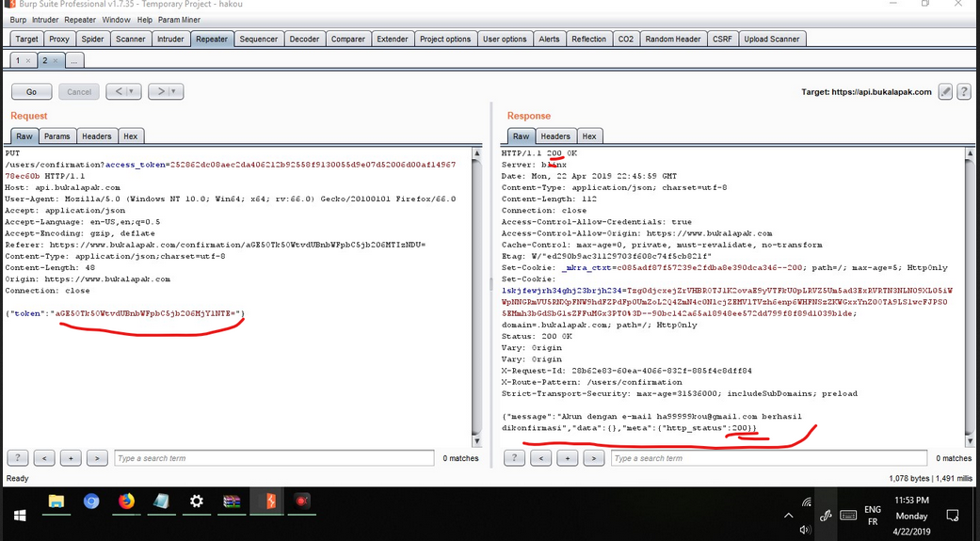The image size is (980, 541).
Task: Click response search help question icon
Action: click(x=514, y=458)
